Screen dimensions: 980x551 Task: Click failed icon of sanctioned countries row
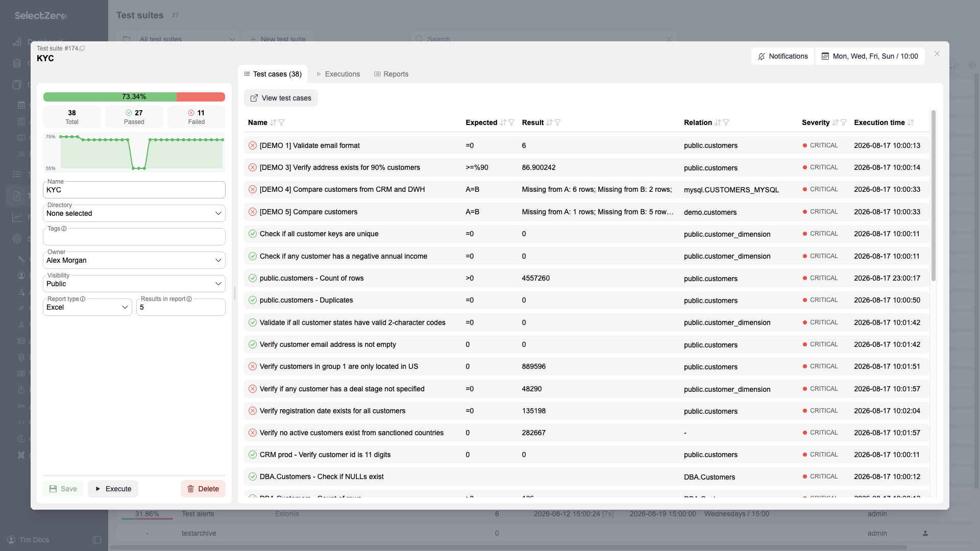pos(253,433)
